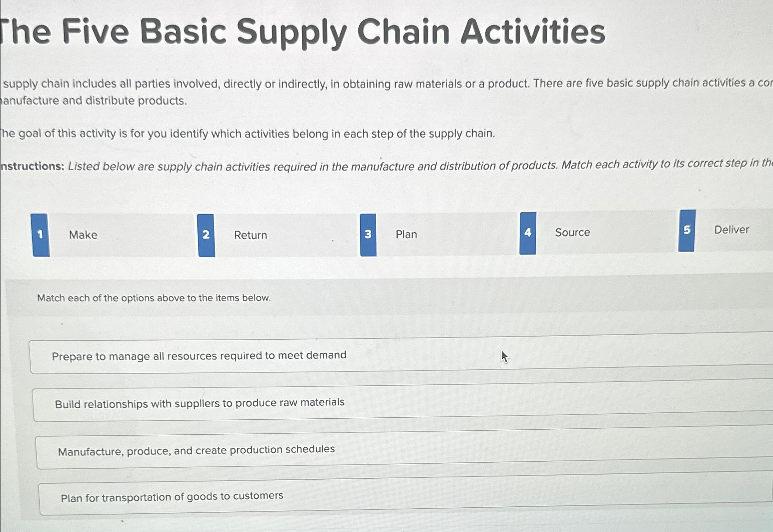Click the Deliver option label
The image size is (773, 532).
[x=731, y=230]
